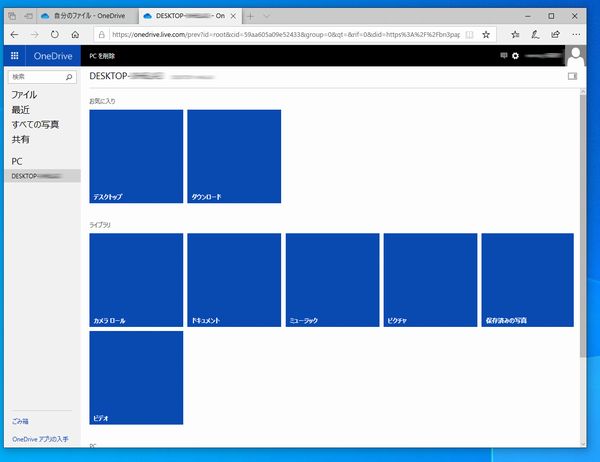Open 共有 in the sidebar
This screenshot has width=600, height=462.
[20, 139]
